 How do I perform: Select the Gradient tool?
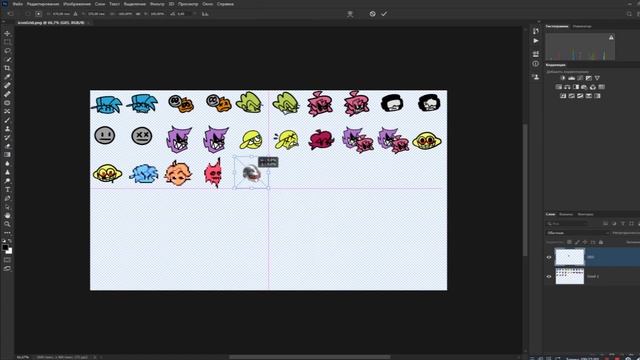(x=7, y=155)
